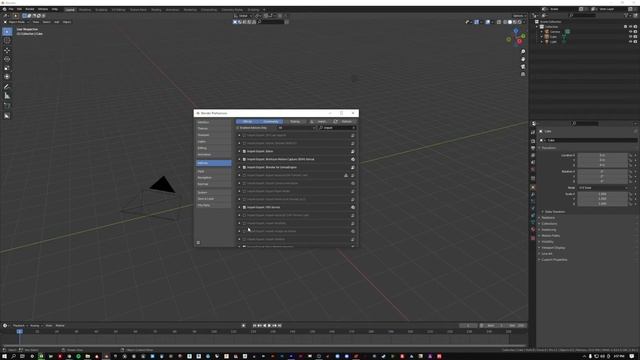Open the Modifiers properties tab icon
This screenshot has height=360, width=640.
point(533,195)
